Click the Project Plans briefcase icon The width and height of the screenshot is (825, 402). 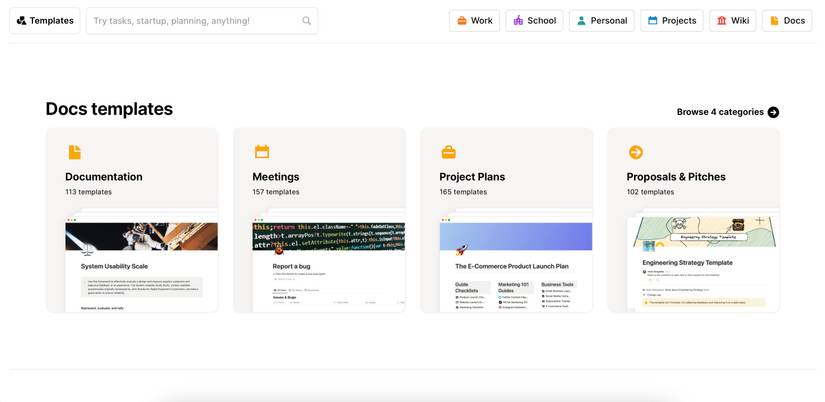(449, 152)
